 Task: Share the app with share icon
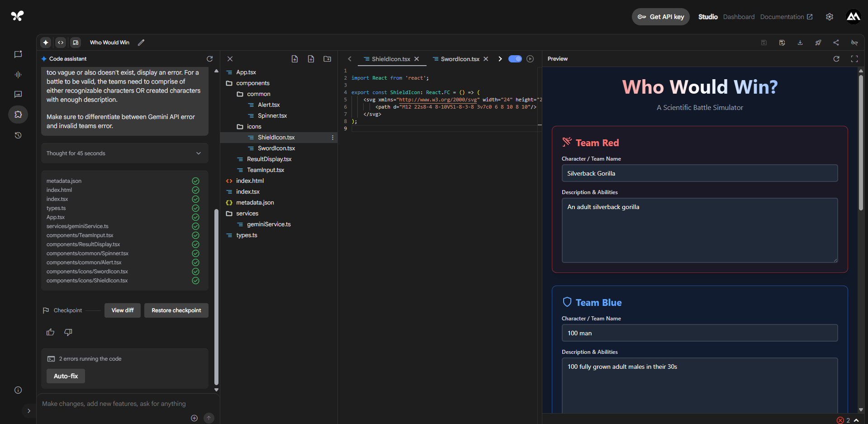click(x=836, y=43)
